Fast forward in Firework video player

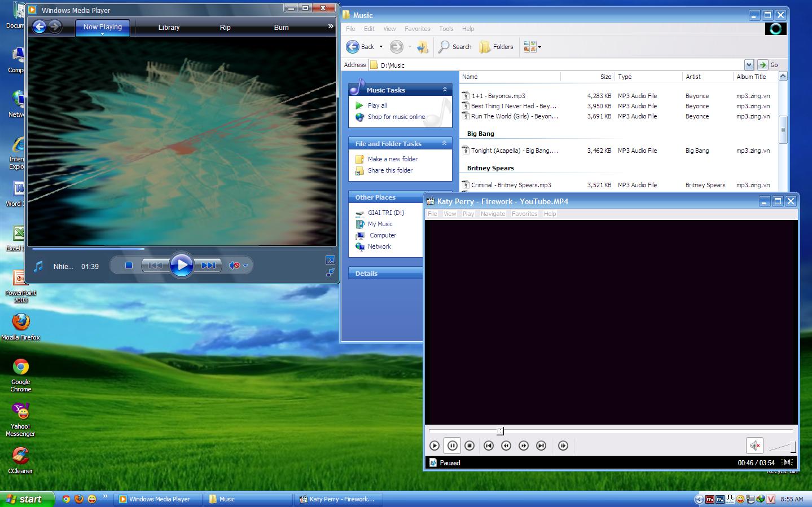[x=524, y=446]
